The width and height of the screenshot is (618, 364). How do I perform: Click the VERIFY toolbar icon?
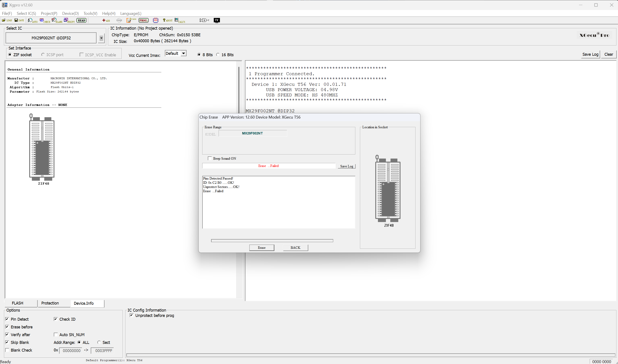[x=69, y=20]
